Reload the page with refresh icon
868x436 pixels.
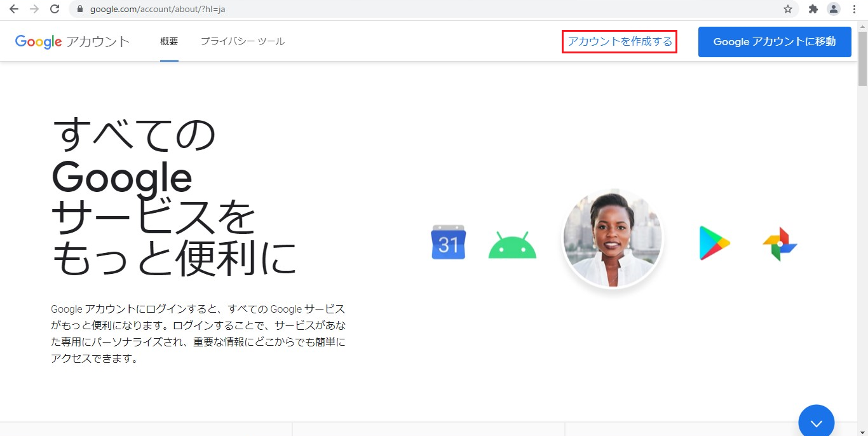pyautogui.click(x=55, y=9)
